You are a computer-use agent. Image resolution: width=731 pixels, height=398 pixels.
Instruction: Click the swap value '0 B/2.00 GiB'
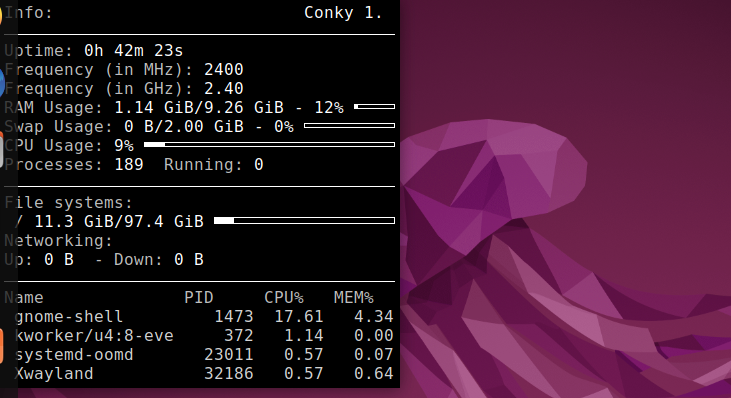tap(184, 127)
